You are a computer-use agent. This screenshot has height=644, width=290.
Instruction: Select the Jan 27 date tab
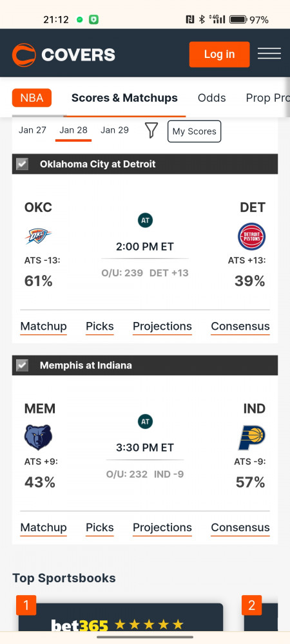pos(32,130)
